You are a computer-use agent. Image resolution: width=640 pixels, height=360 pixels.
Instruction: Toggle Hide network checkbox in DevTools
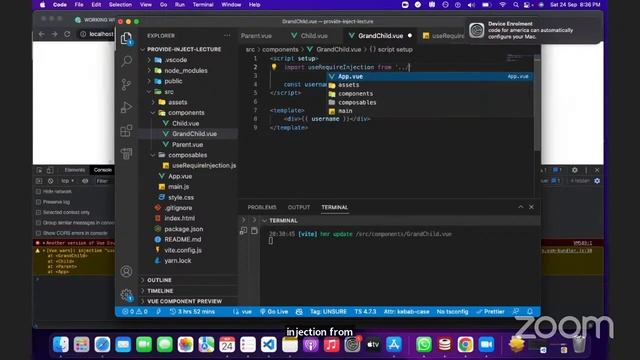pos(38,191)
